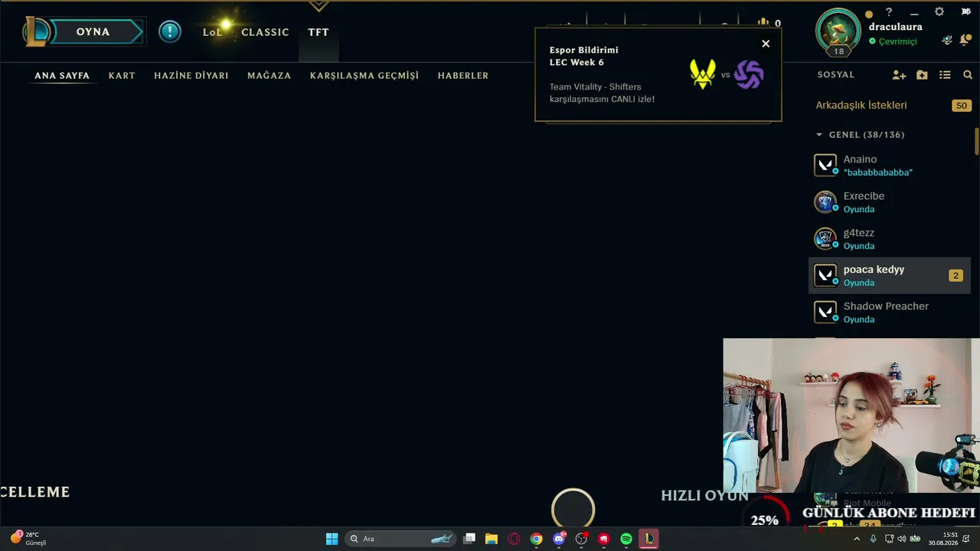
Task: Create a new friend folder
Action: pos(922,75)
